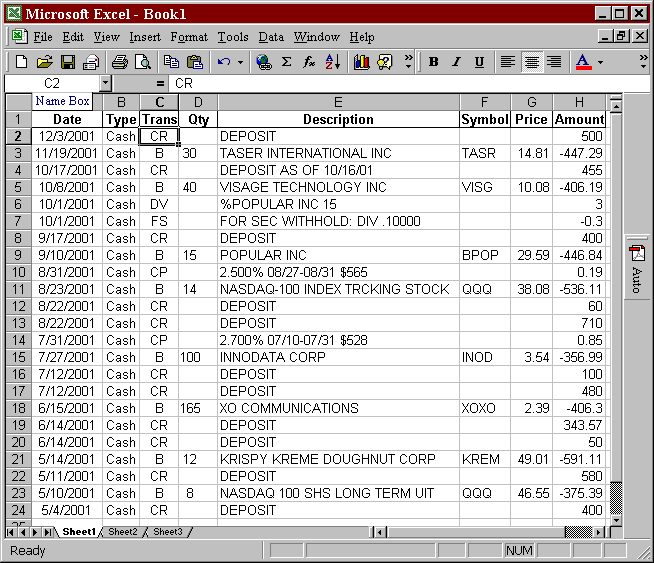
Task: Open the Name Box dropdown arrow
Action: tap(106, 83)
